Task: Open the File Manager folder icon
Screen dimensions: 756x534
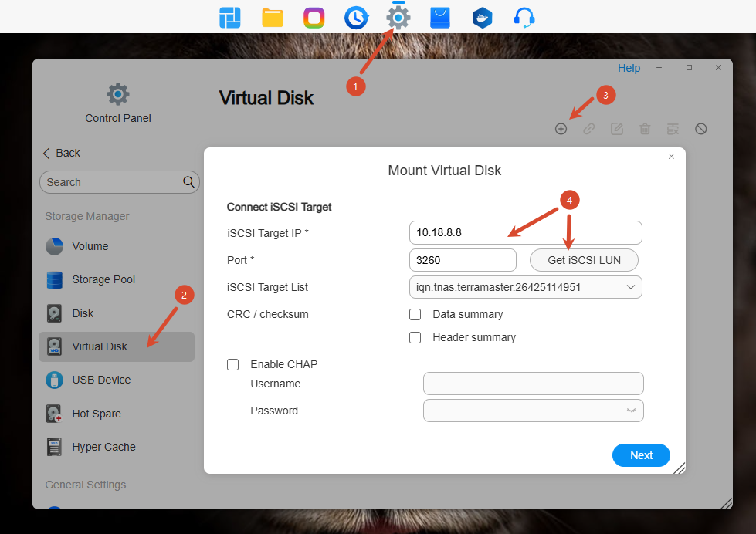Action: (x=273, y=18)
